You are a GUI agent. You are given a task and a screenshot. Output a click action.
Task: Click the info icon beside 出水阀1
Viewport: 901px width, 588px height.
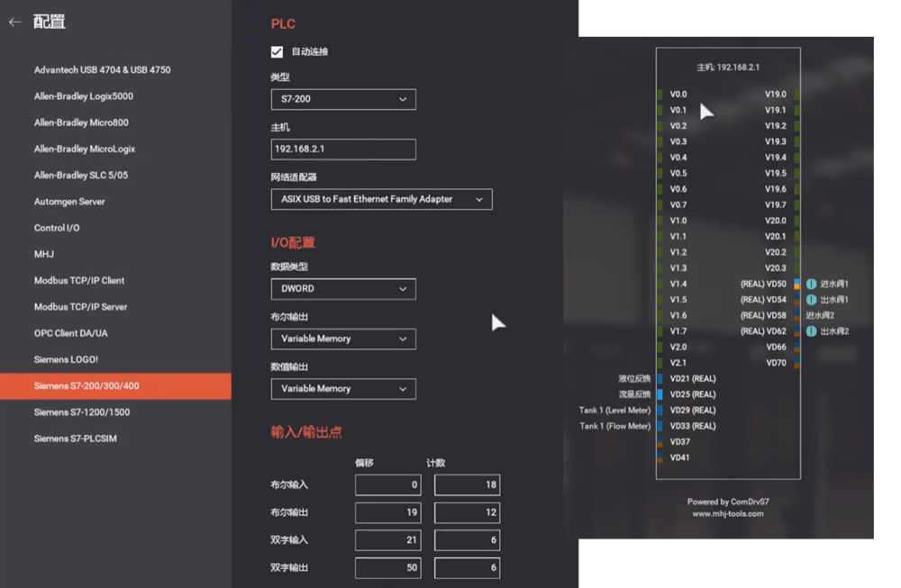pos(811,300)
